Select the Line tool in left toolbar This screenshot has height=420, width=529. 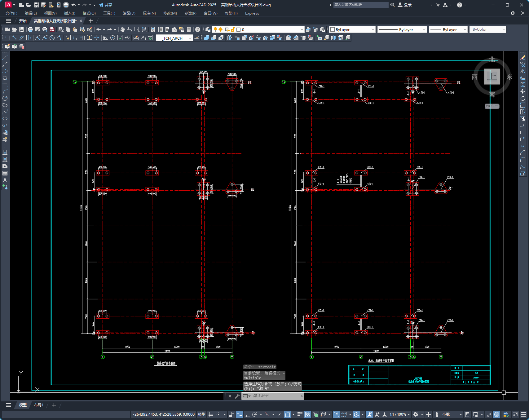pyautogui.click(x=5, y=57)
